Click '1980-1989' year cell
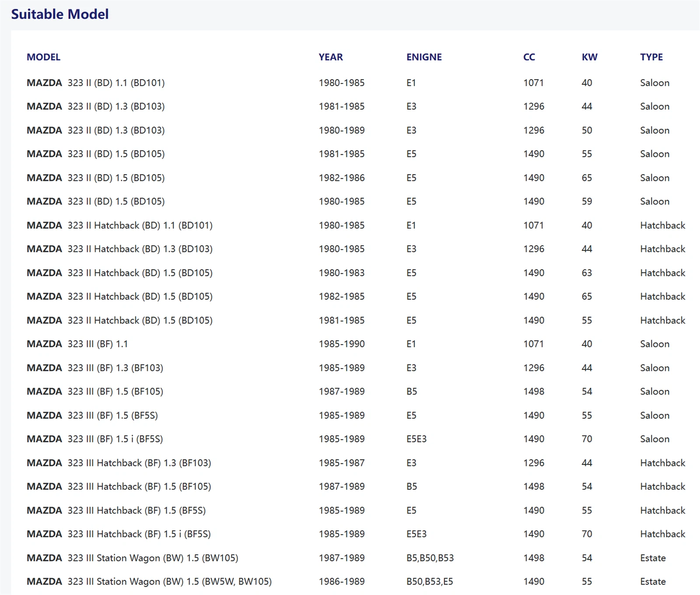This screenshot has width=700, height=595. (x=342, y=130)
